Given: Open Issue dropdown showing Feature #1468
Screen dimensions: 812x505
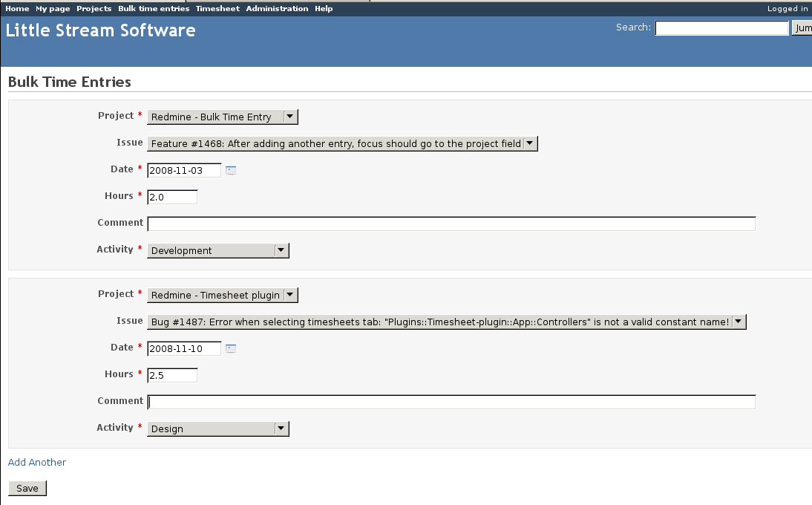Looking at the screenshot, I should tap(342, 143).
